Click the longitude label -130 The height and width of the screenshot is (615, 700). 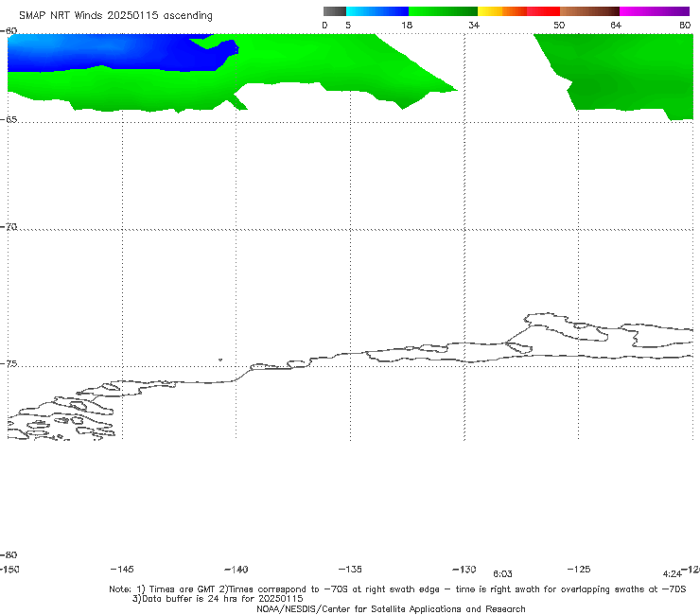[x=464, y=569]
